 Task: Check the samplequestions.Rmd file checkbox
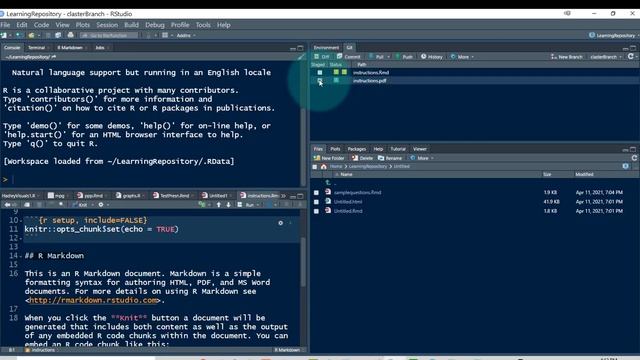pos(316,192)
